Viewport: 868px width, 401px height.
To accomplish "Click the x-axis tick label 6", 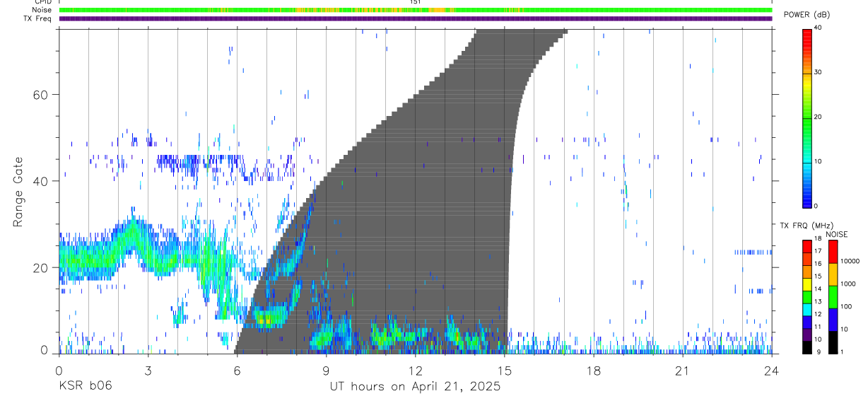I will (237, 370).
